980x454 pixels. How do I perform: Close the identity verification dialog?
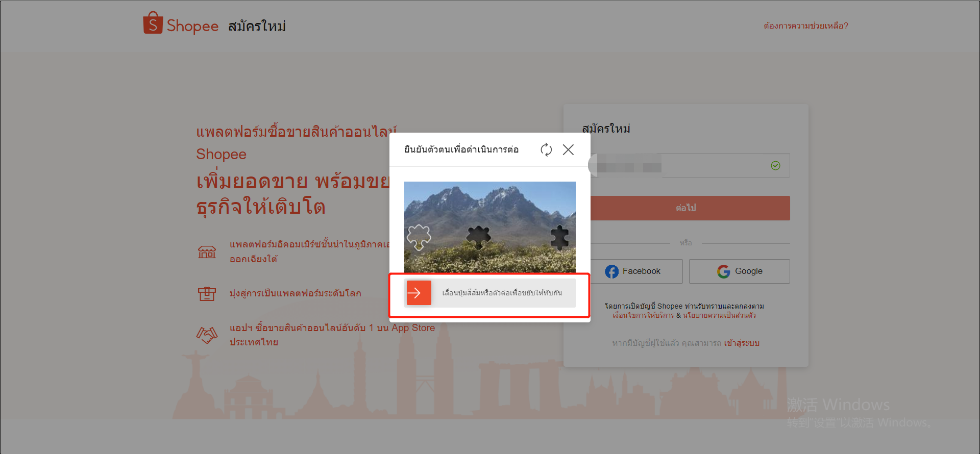point(568,149)
